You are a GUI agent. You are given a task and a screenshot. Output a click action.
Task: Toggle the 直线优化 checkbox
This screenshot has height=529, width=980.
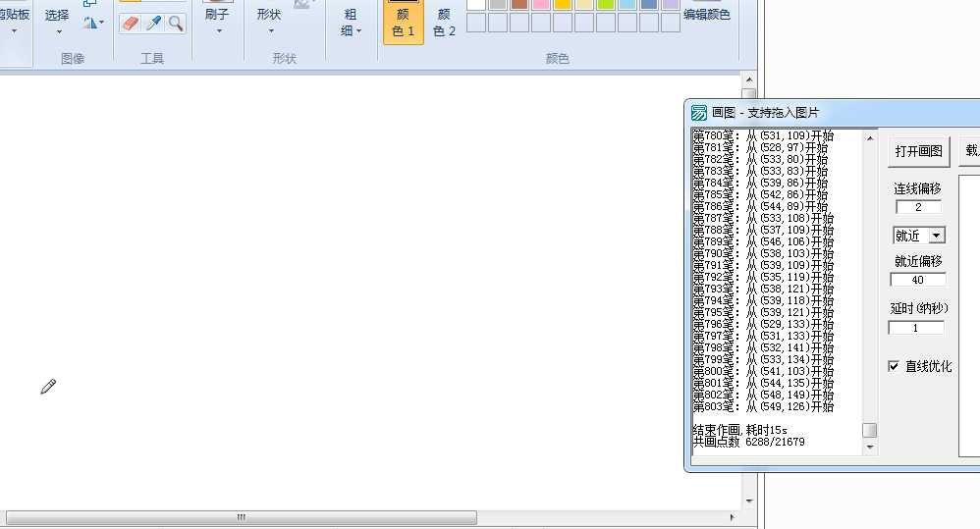click(x=894, y=366)
